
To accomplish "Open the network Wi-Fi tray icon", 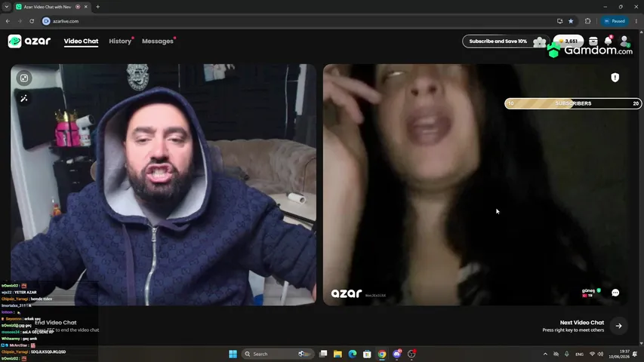I will pos(592,354).
